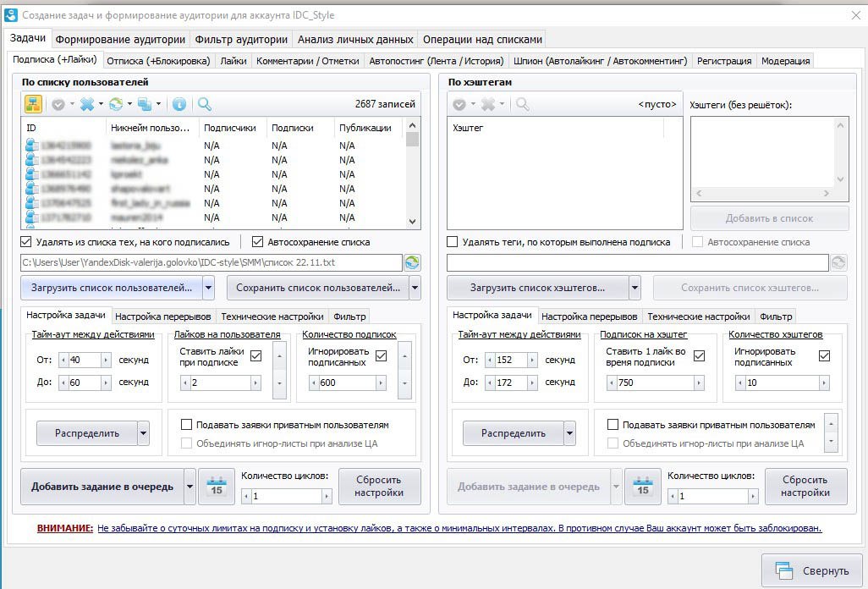Image resolution: width=868 pixels, height=589 pixels.
Task: Expand the dropdown arrow next to the green refresh icon
Action: click(x=129, y=104)
